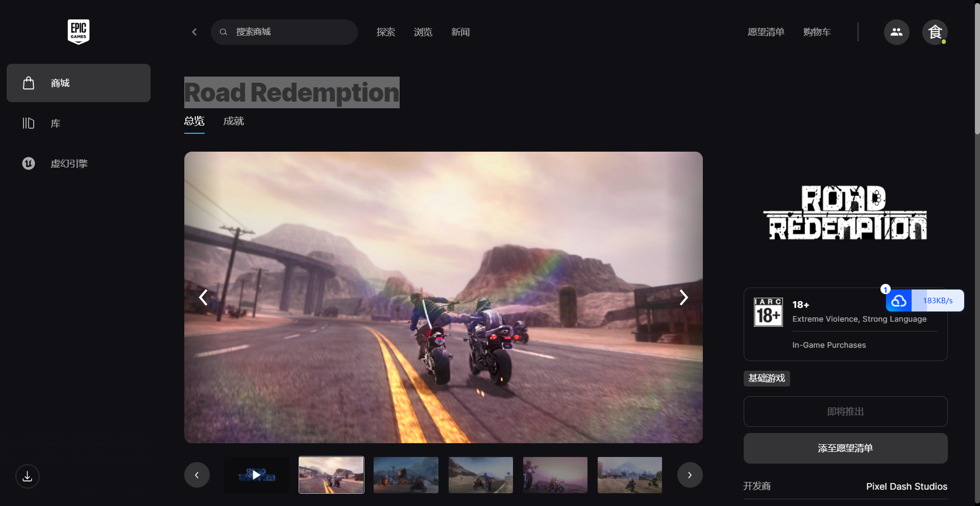Click 'In-Game Purchases' text

829,345
